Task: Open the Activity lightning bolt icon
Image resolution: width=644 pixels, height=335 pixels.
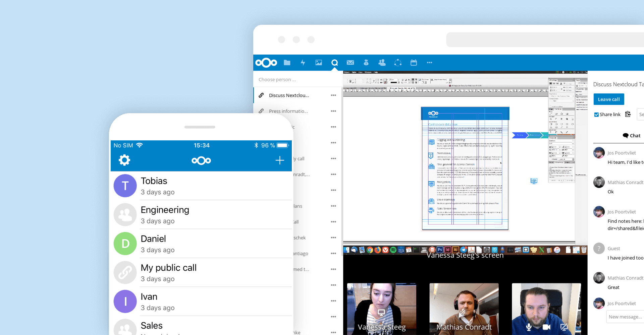Action: pyautogui.click(x=303, y=63)
